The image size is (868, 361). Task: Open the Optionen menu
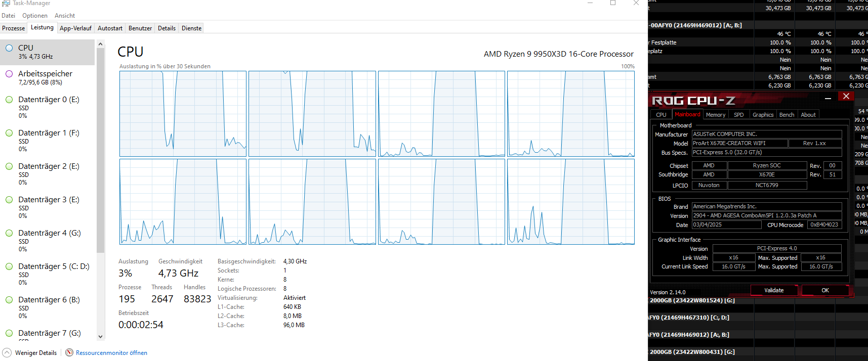tap(35, 16)
